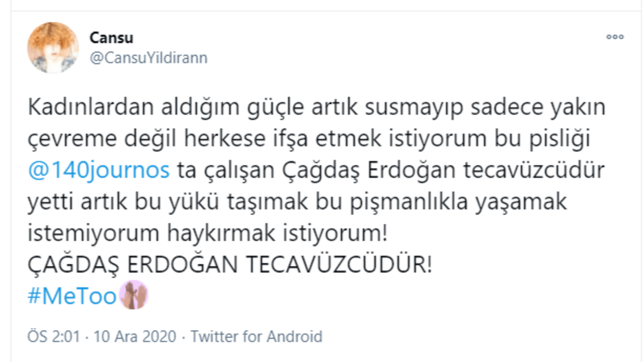The width and height of the screenshot is (644, 362).
Task: Open the #MeToo hashtag
Action: pos(72,297)
